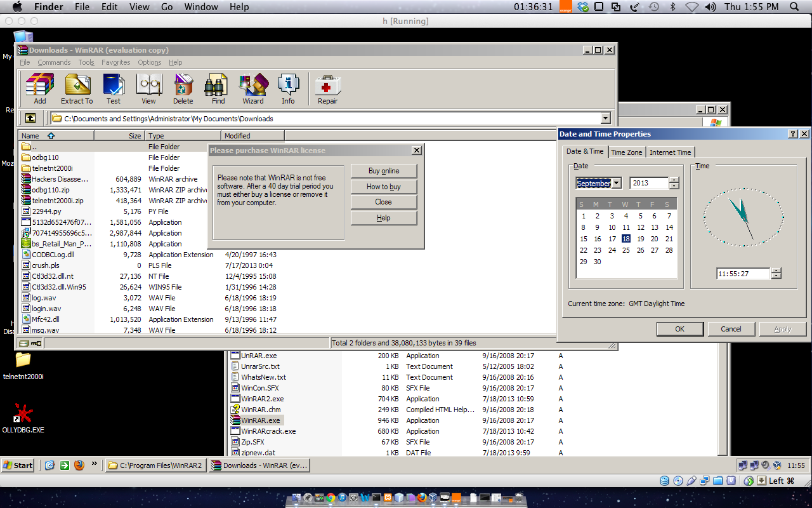Click the green arrow quick launch icon

pos(65,465)
